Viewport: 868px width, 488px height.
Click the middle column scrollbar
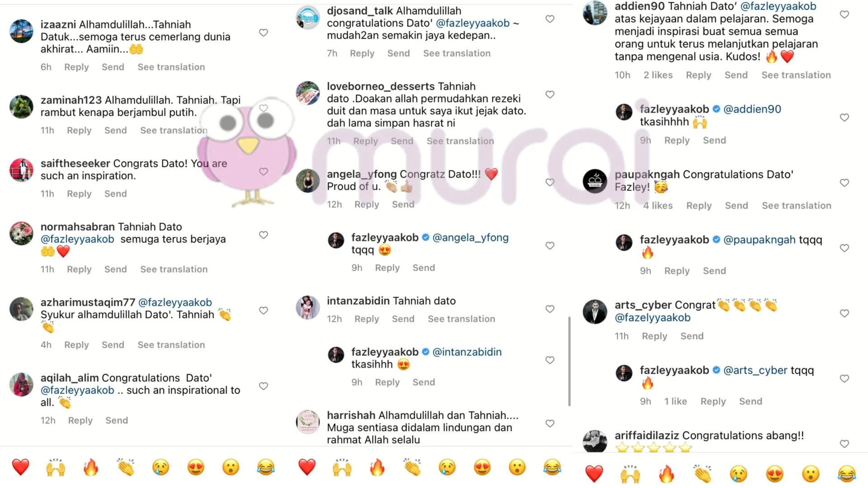pyautogui.click(x=569, y=361)
